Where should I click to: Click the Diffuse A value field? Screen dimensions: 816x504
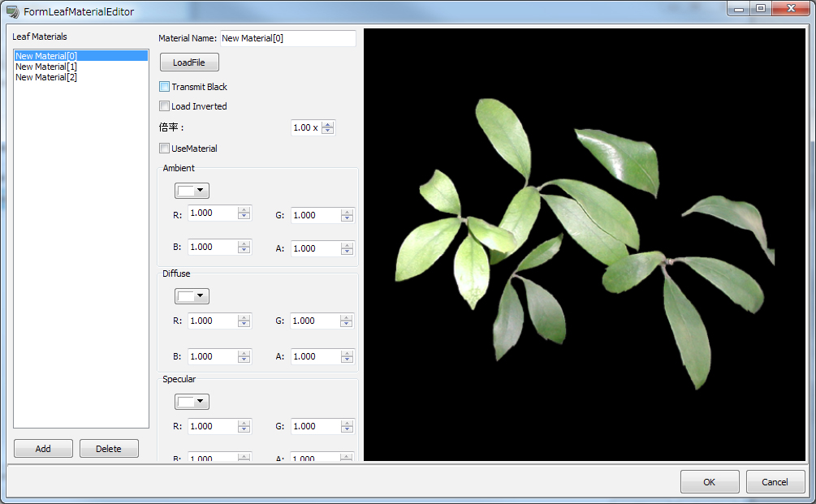(316, 356)
